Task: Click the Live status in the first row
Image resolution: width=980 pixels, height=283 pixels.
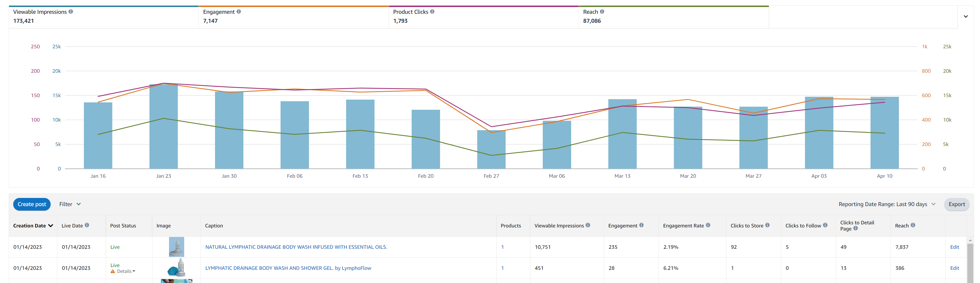Action: (x=115, y=247)
